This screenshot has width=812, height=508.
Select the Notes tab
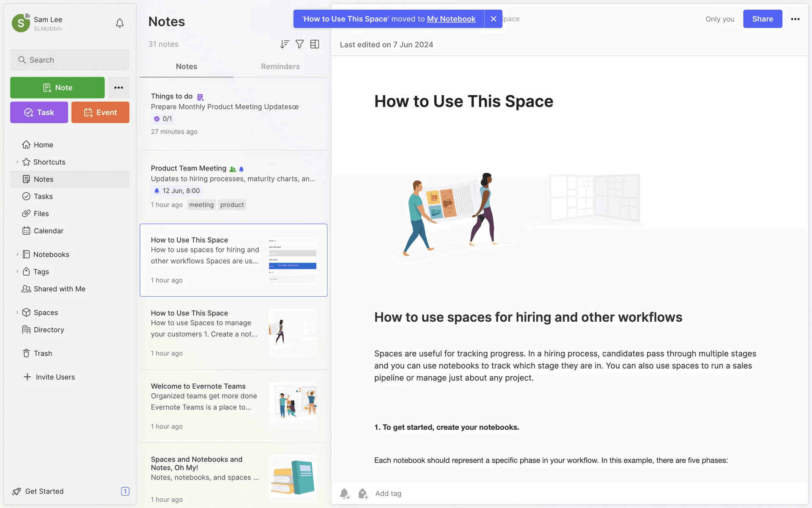pos(187,66)
